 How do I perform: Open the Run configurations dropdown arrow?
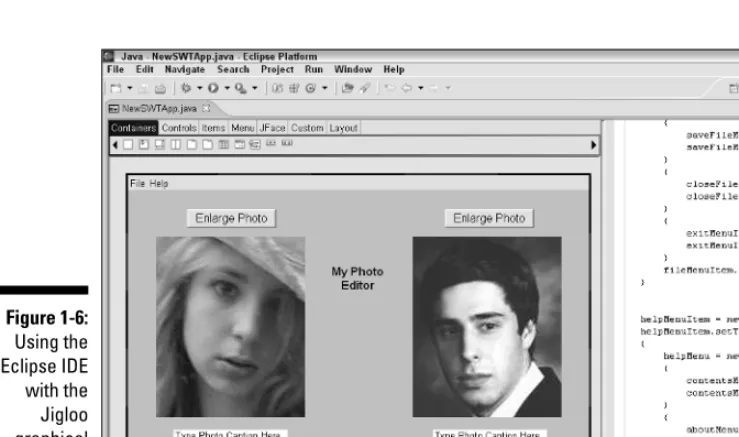click(x=227, y=88)
